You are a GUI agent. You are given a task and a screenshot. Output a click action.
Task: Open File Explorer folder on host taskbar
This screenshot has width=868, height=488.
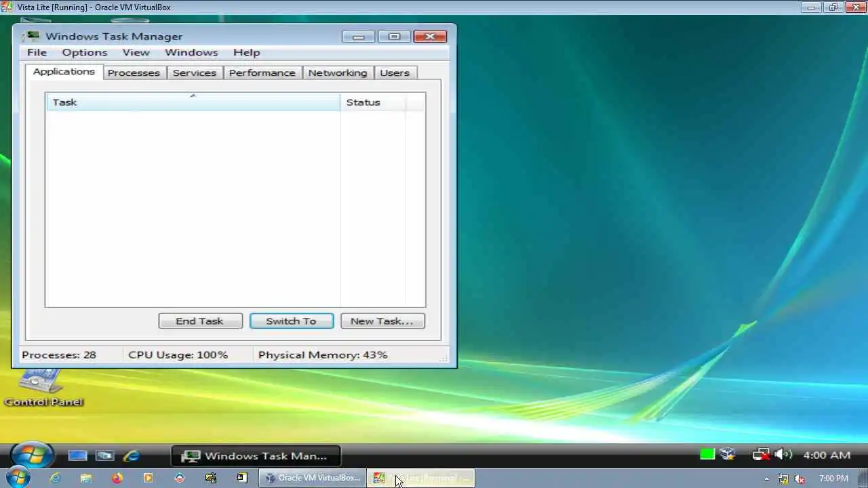point(86,478)
